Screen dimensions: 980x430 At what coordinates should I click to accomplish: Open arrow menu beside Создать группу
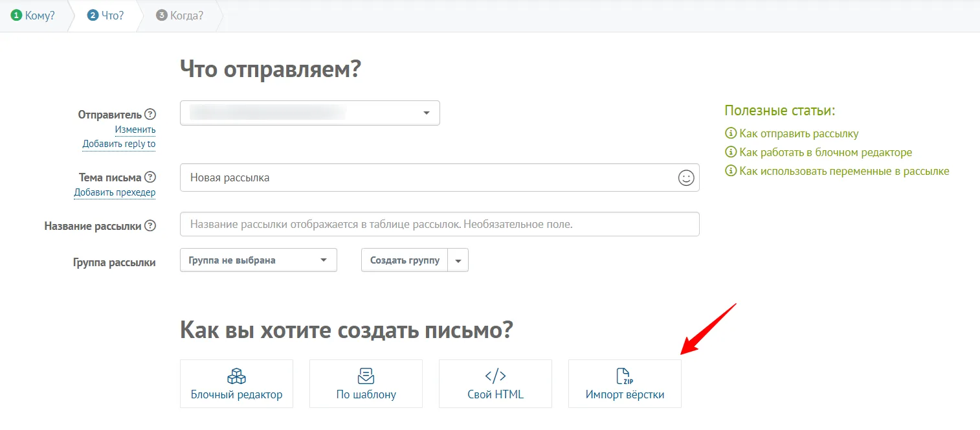[458, 260]
